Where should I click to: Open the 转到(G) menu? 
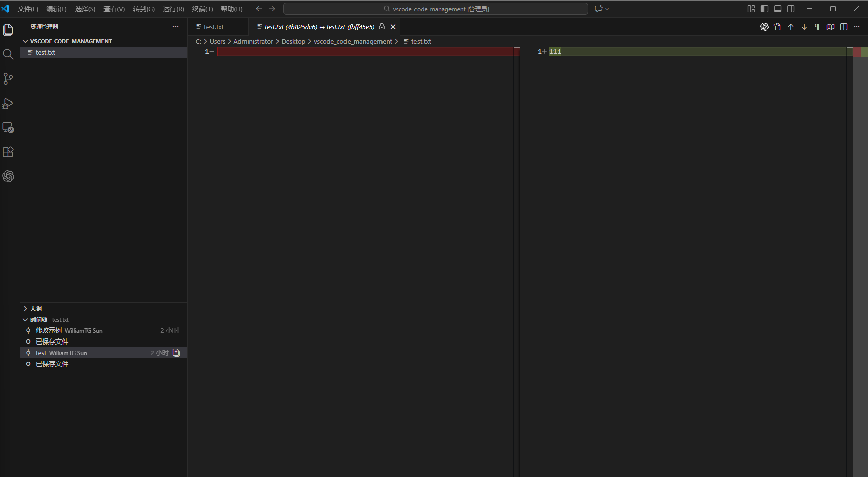point(144,9)
